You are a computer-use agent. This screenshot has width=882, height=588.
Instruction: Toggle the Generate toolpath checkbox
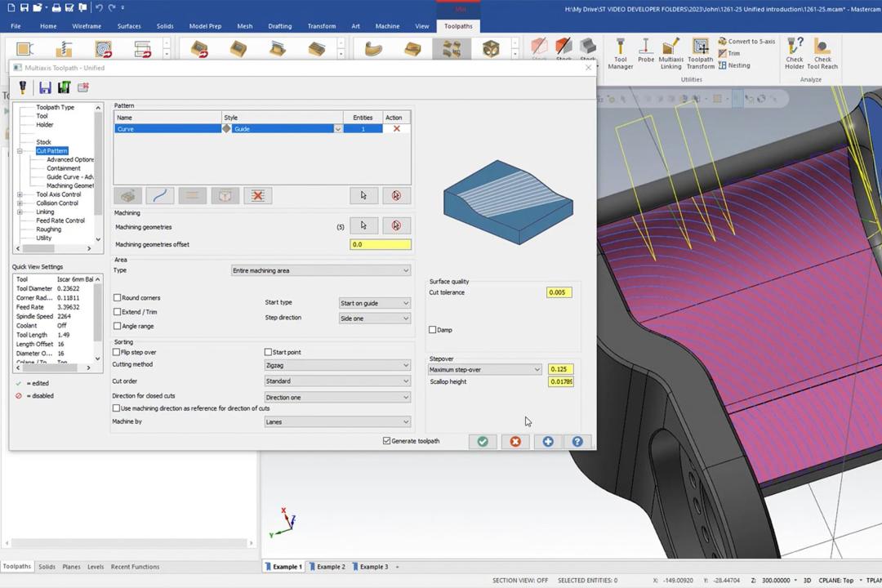click(386, 440)
